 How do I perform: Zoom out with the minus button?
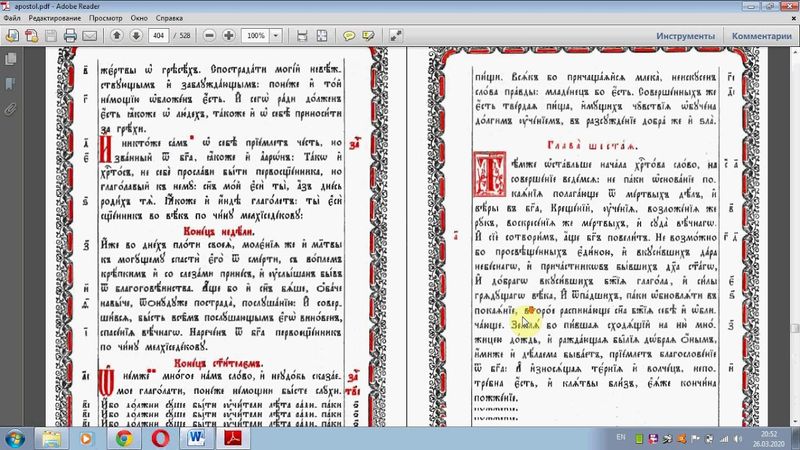(x=209, y=36)
